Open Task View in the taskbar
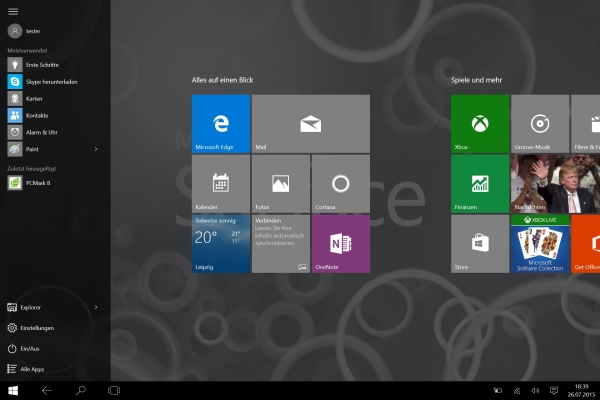600x400 pixels. pos(114,390)
